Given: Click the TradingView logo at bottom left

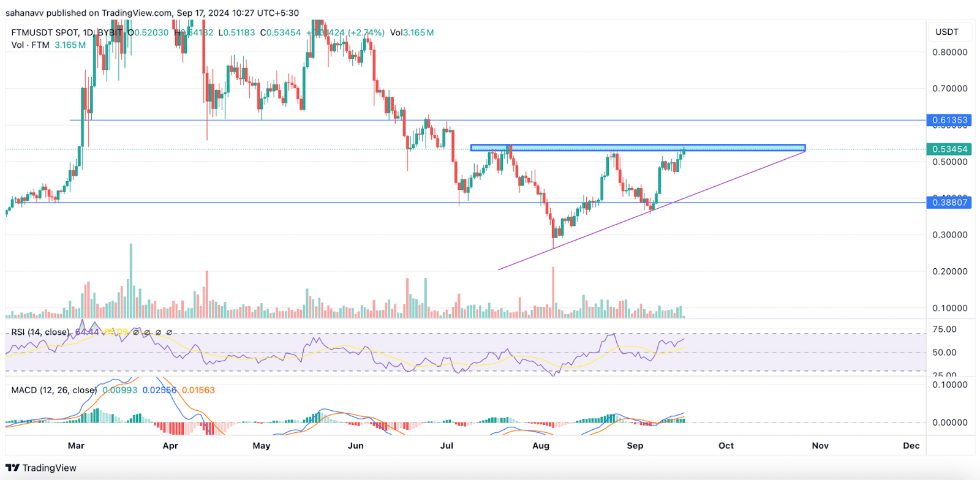Looking at the screenshot, I should [41, 468].
